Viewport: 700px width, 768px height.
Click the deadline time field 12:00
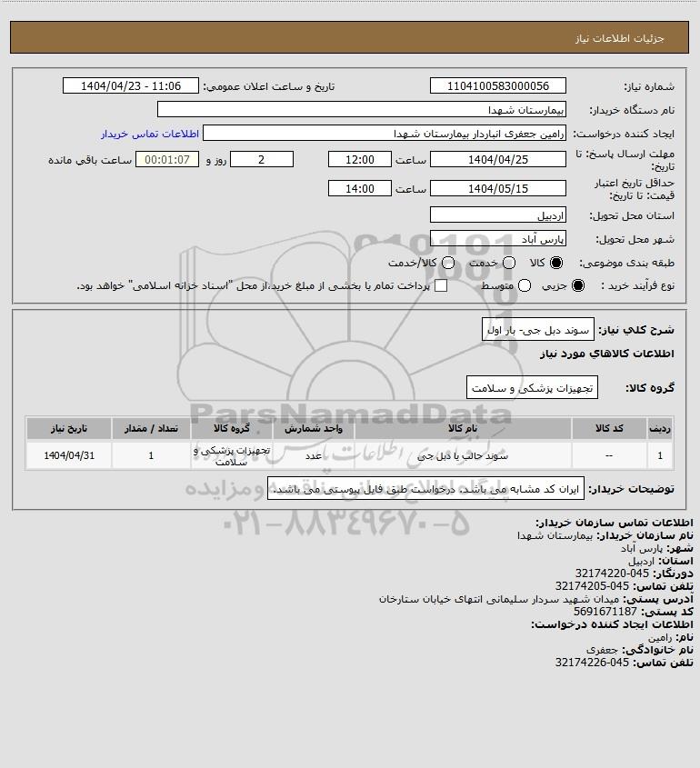coord(360,160)
